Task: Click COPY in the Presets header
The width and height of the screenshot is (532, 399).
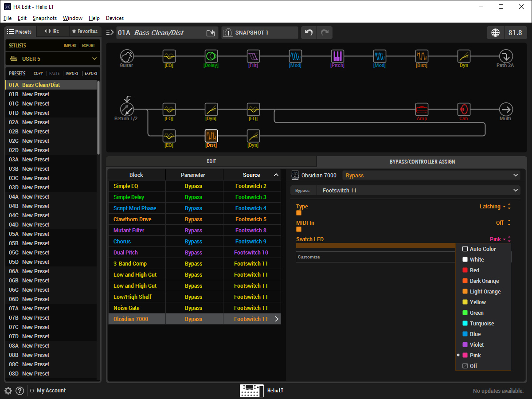Action: tap(39, 74)
